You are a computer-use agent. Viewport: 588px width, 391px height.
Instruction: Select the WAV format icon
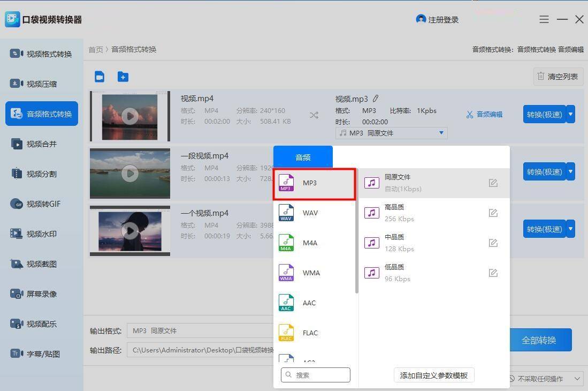click(286, 213)
